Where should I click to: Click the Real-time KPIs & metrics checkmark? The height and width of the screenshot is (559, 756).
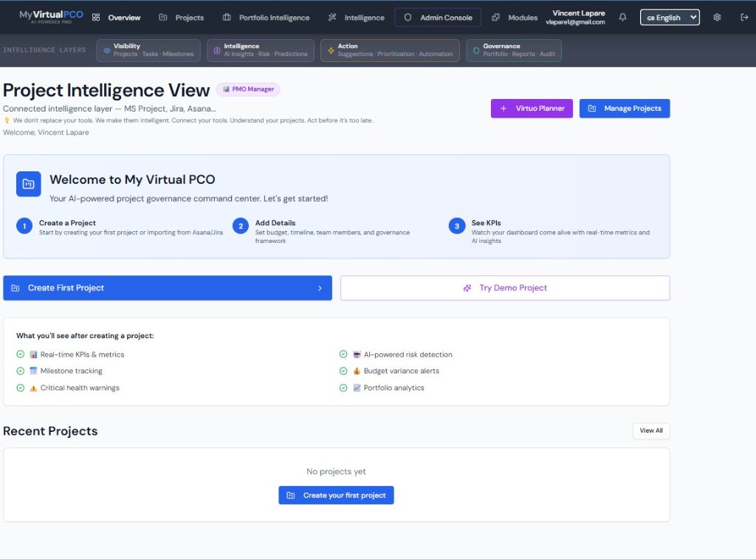20,354
